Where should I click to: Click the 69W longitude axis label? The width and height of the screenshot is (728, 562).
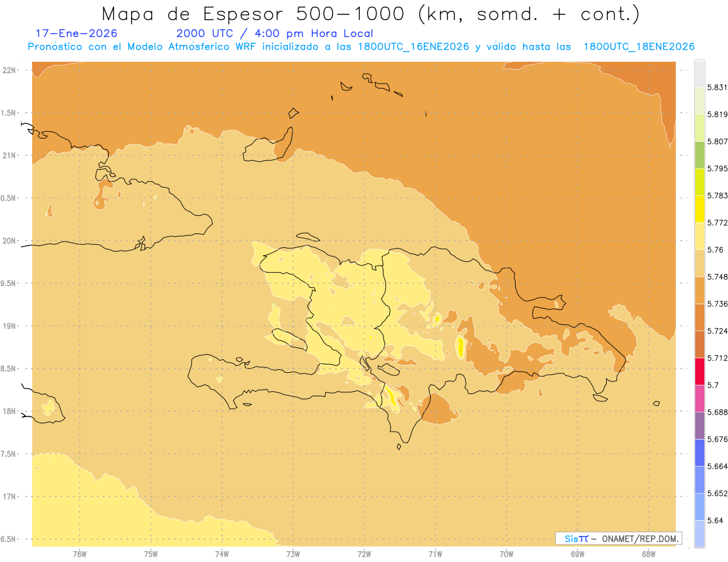(578, 554)
